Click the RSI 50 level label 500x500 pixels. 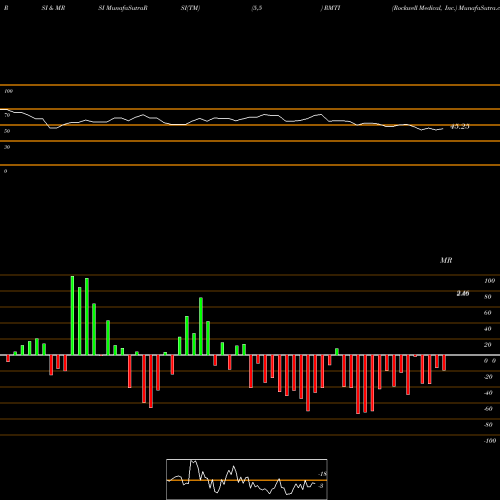7,131
